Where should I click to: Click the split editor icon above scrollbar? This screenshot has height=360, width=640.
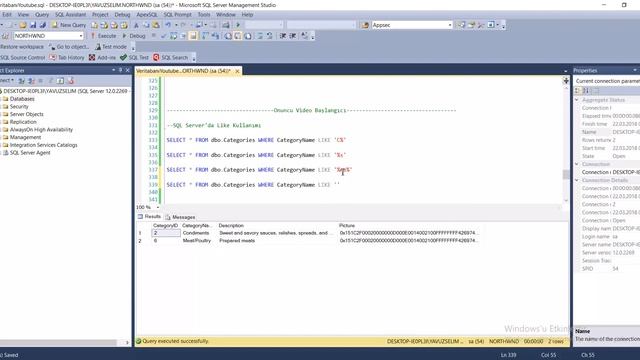[566, 81]
